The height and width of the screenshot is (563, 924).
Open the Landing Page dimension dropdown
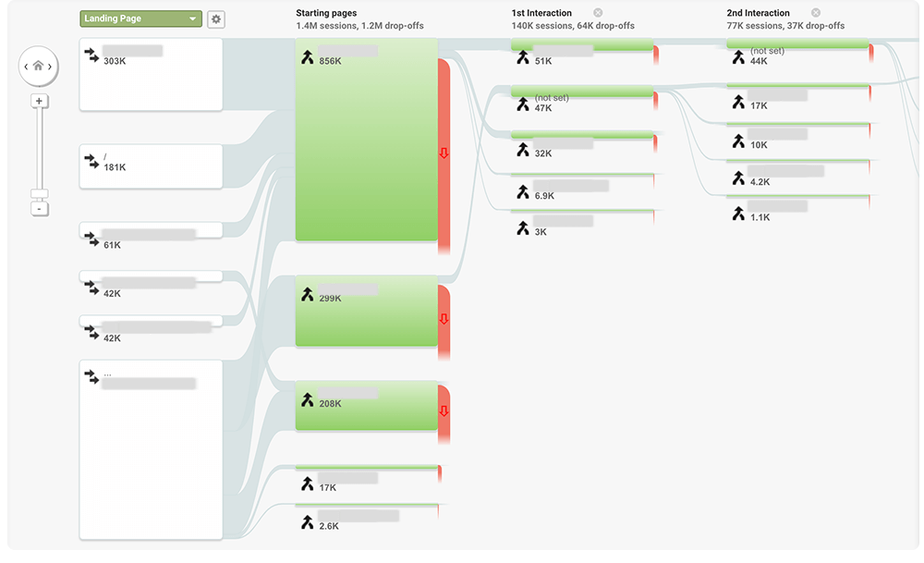(x=140, y=18)
